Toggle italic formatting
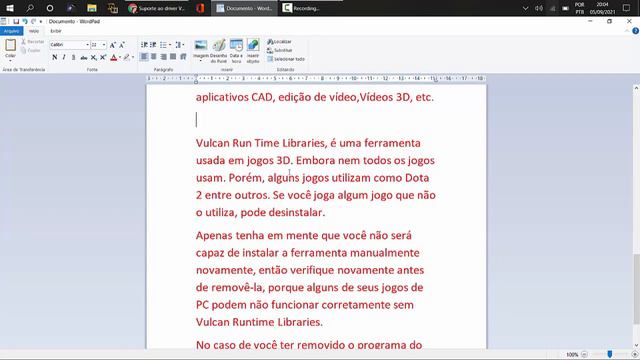The height and width of the screenshot is (360, 640). point(64,58)
